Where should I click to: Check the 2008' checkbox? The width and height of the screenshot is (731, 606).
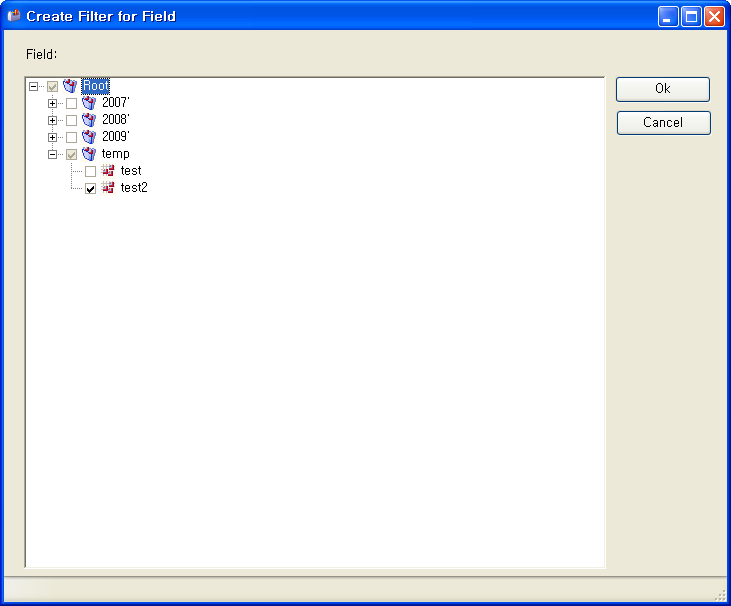(x=71, y=120)
